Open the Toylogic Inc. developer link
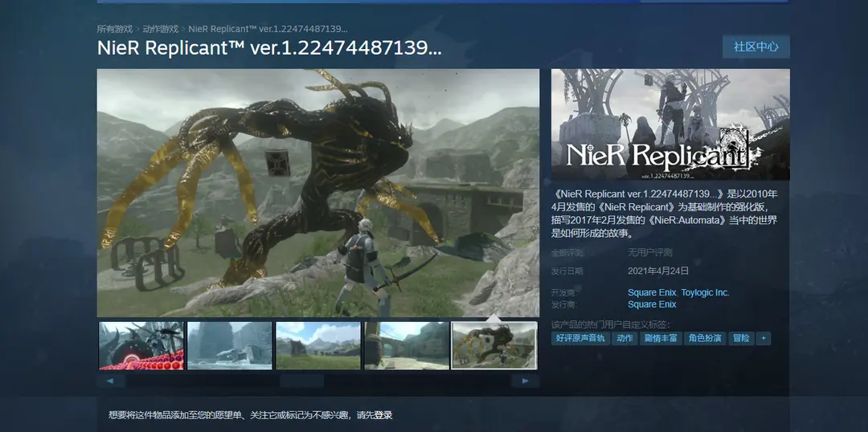This screenshot has width=868, height=432. (x=705, y=292)
